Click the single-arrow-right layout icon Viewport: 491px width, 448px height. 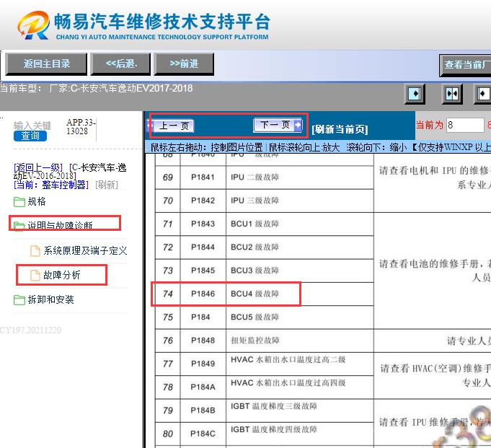[415, 94]
